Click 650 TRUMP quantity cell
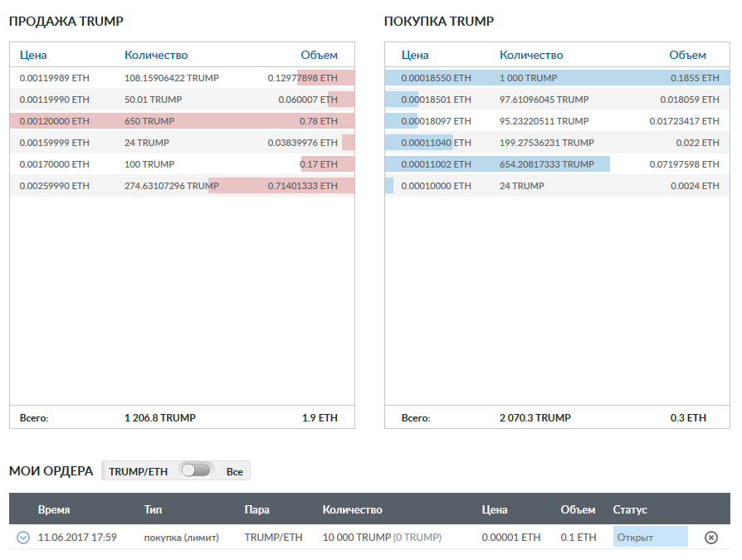 click(149, 121)
